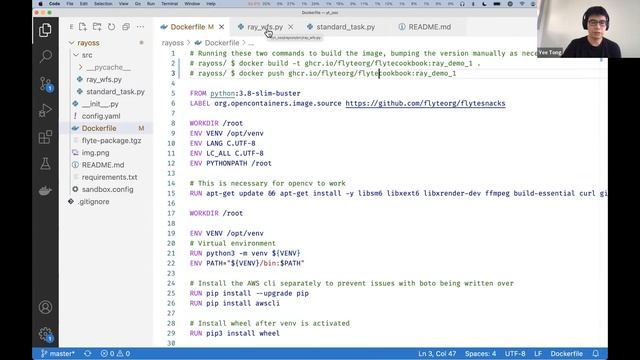Open .gitignore in file explorer
The image size is (640, 360).
point(93,202)
